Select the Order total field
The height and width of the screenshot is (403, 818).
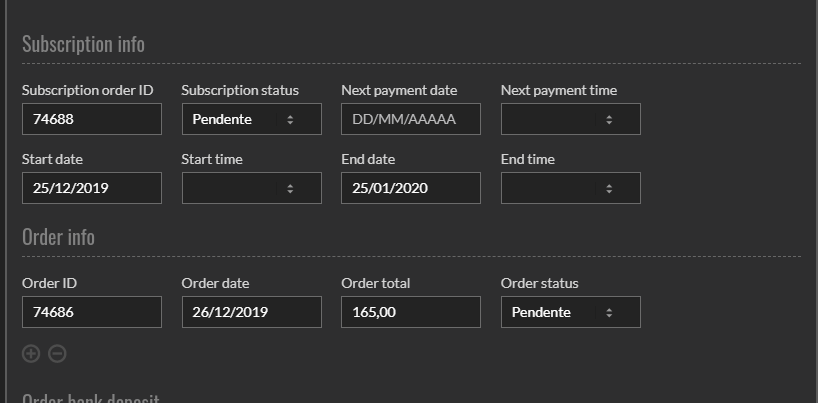(x=410, y=312)
